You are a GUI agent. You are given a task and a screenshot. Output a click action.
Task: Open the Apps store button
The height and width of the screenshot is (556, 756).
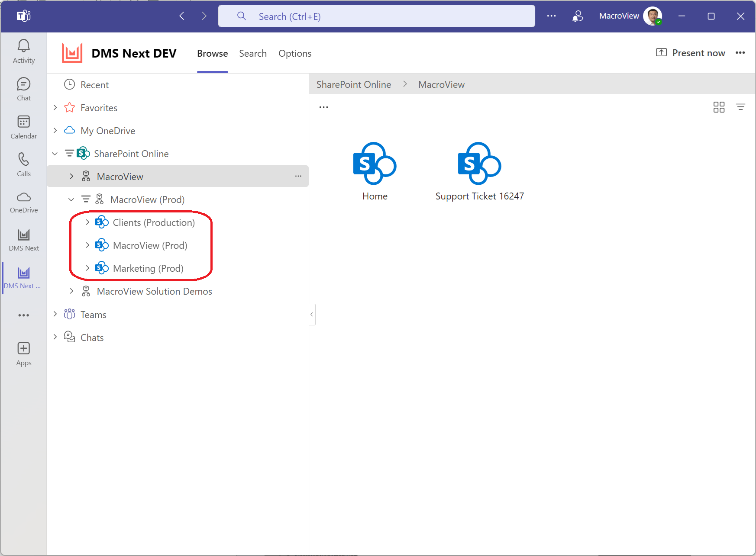click(24, 354)
